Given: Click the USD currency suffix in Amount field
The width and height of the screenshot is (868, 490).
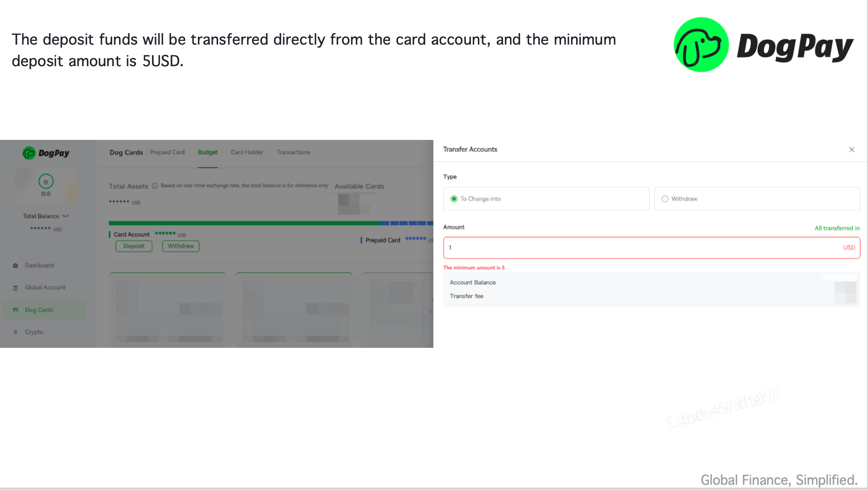Looking at the screenshot, I should click(x=849, y=248).
